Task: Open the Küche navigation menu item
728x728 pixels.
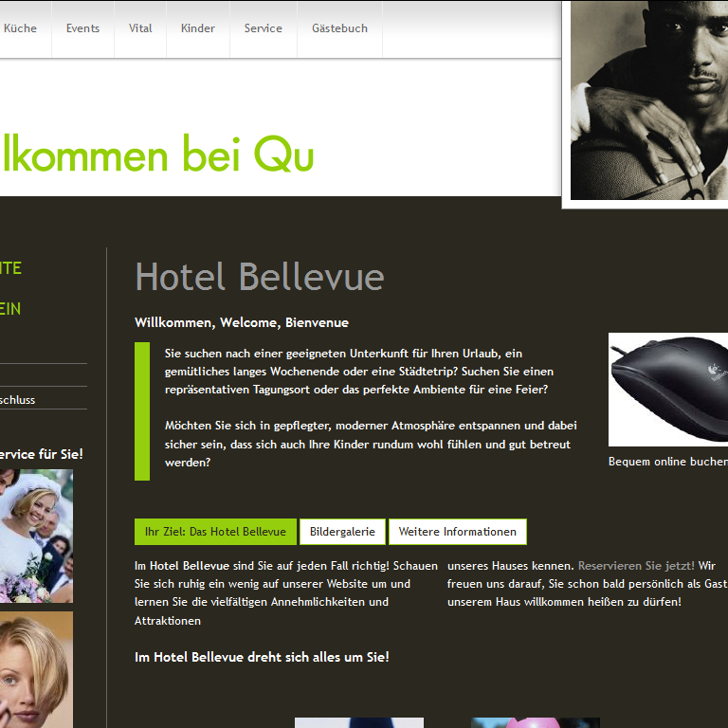Action: [20, 28]
